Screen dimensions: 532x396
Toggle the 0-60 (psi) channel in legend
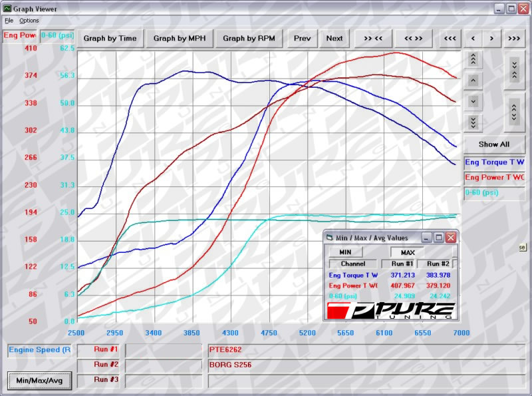click(494, 193)
